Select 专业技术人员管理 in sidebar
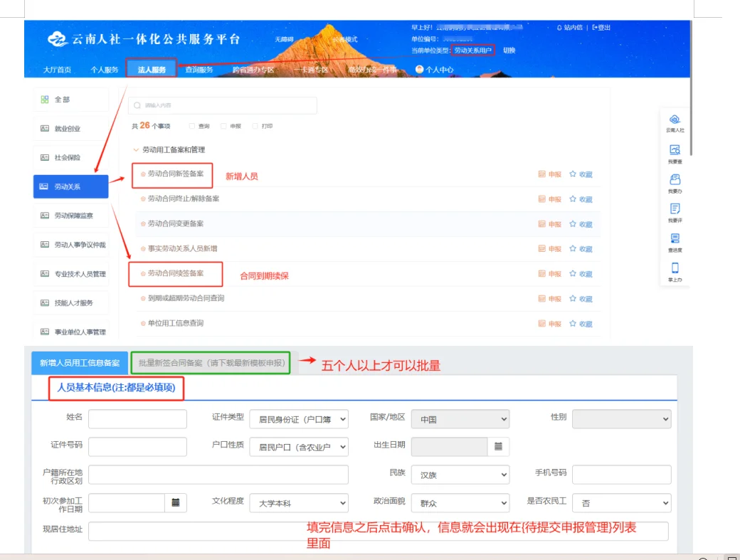 click(70, 274)
